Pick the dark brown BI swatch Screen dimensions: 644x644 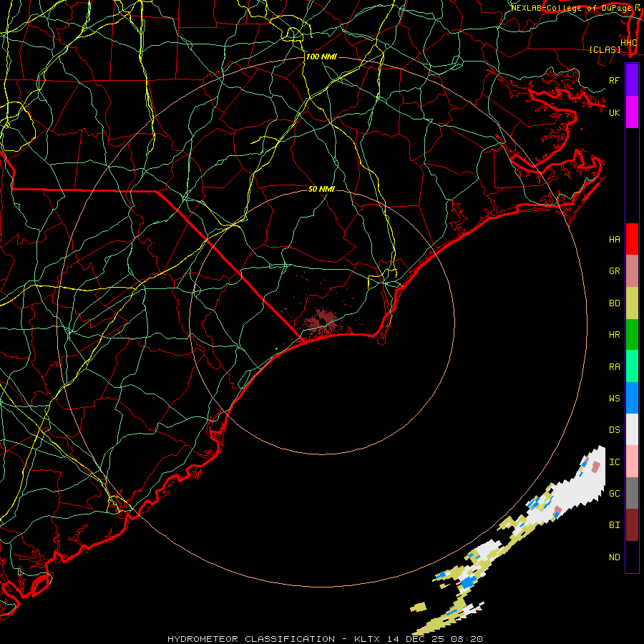pyautogui.click(x=632, y=525)
